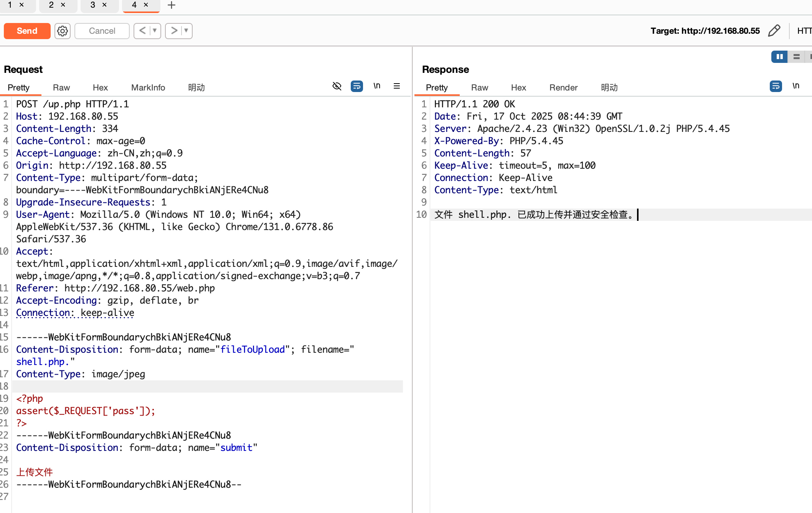Screen dimensions: 812x513
Task: Click the edit target pencil icon
Action: pos(774,31)
